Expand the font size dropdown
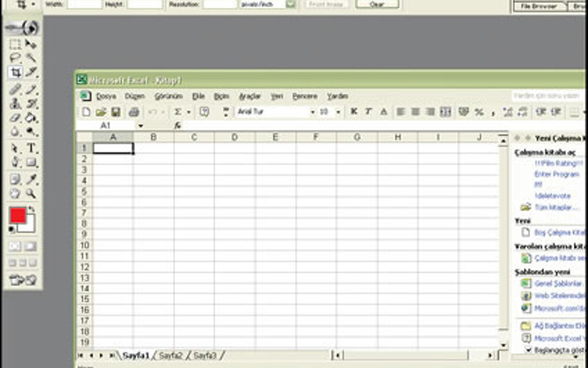Viewport: 588px width, 368px height. point(338,112)
